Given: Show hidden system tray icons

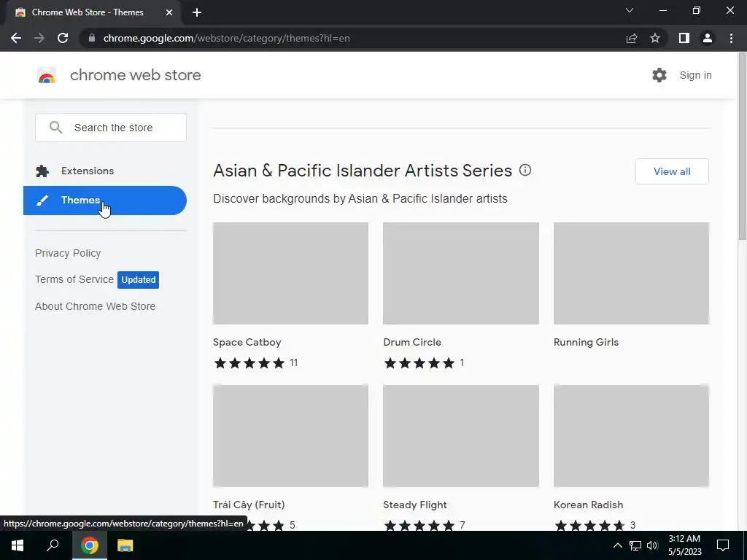Looking at the screenshot, I should (617, 545).
